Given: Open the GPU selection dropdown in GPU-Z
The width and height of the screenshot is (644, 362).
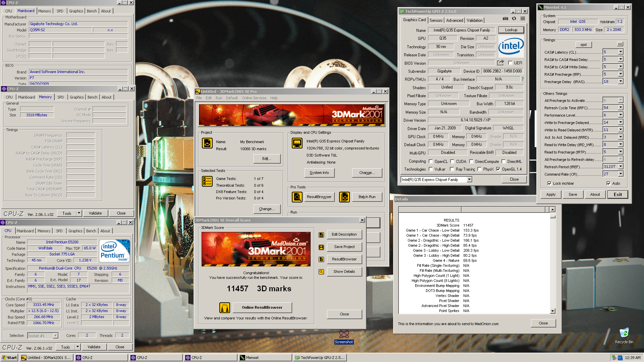Looking at the screenshot, I should (470, 180).
